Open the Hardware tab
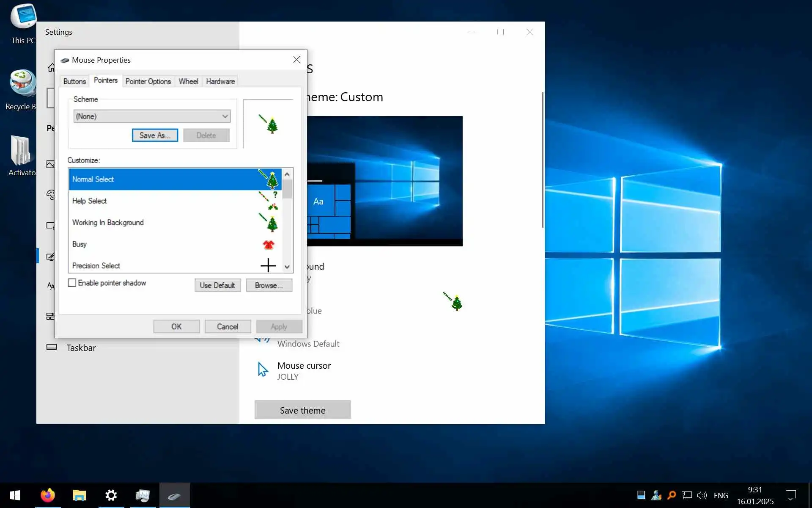This screenshot has height=508, width=812. point(220,81)
